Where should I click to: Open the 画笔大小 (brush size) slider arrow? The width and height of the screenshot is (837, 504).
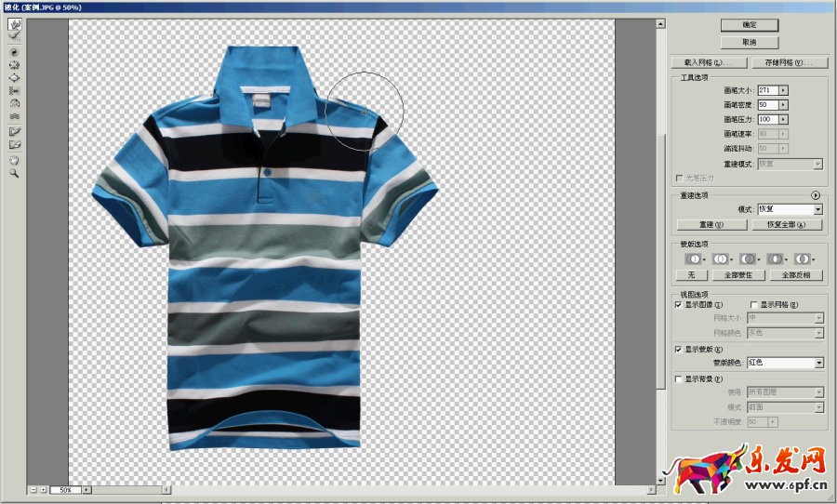coord(784,90)
